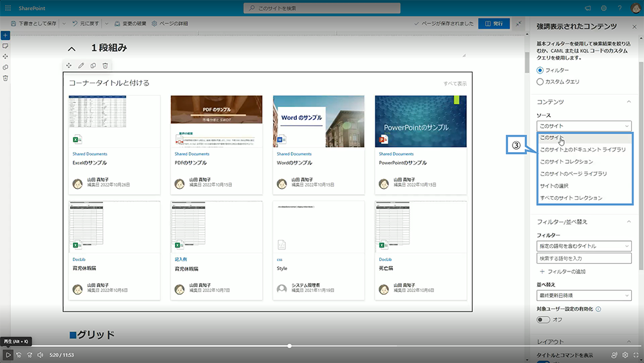
Task: Show info for 対象ユーザー設定の有効化
Action: [x=598, y=309]
